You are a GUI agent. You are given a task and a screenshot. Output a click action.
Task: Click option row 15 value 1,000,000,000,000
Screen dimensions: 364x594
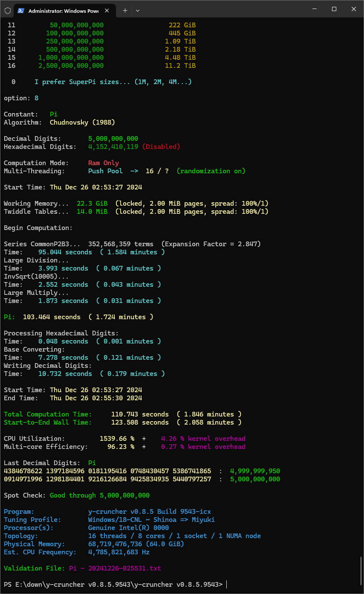point(71,58)
